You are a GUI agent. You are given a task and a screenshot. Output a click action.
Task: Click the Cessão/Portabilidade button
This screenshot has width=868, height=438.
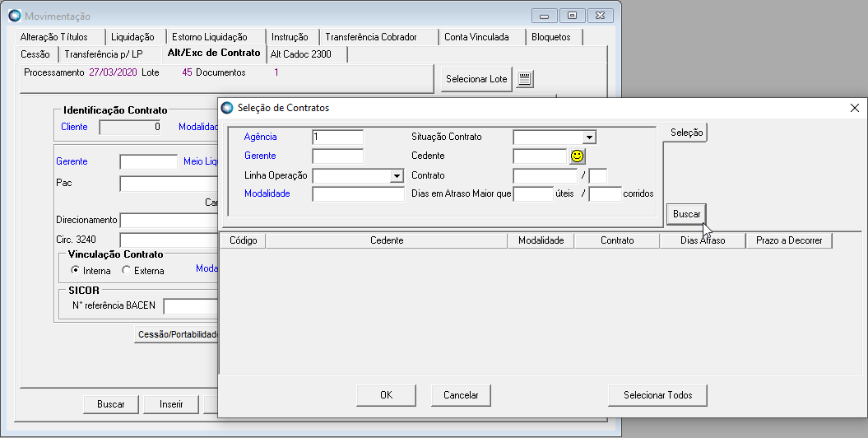tap(178, 334)
